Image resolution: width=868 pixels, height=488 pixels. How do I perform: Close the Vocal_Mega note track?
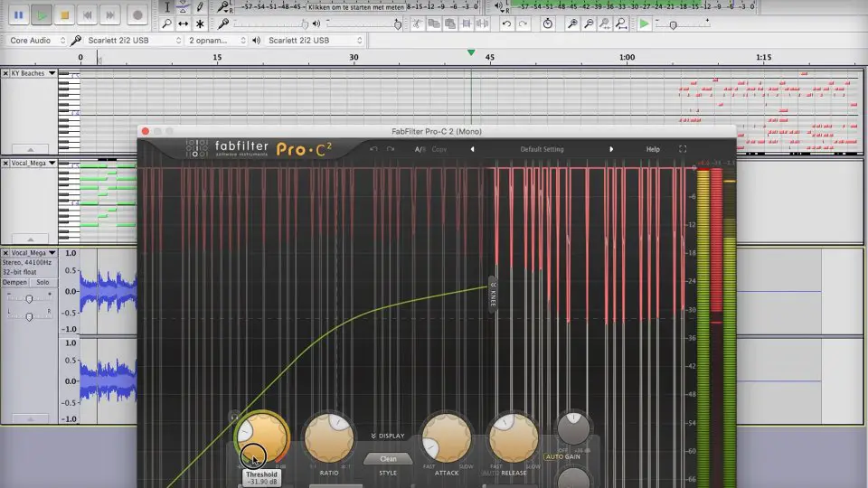tap(5, 164)
